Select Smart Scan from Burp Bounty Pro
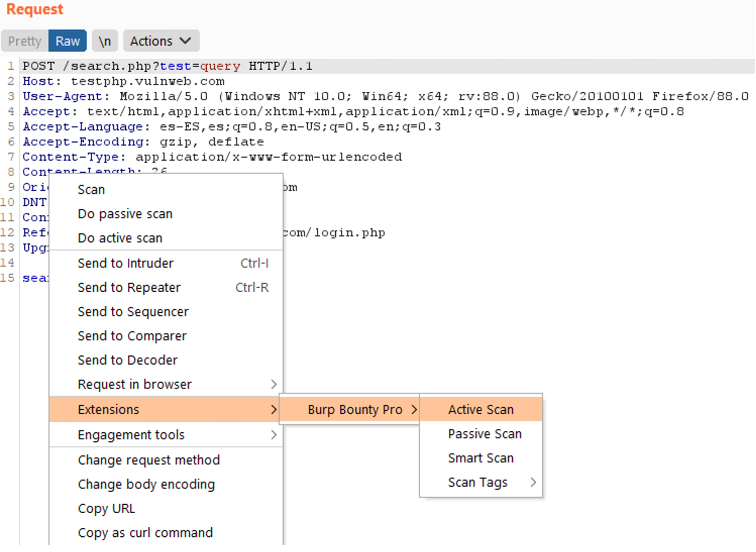The image size is (756, 552). tap(480, 458)
